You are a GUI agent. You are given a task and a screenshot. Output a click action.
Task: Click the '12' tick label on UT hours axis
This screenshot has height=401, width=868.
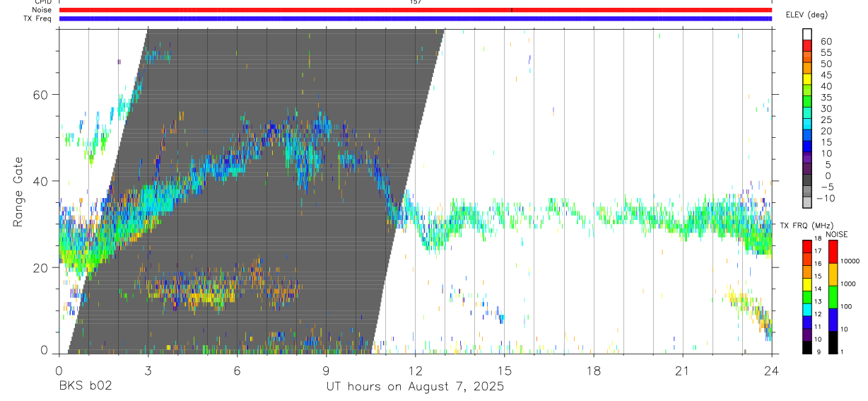coord(415,371)
